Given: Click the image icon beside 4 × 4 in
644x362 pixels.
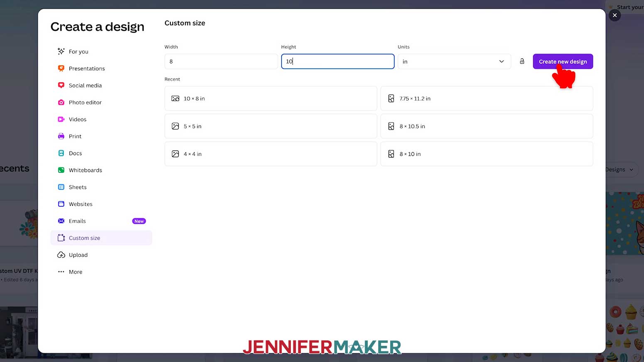Looking at the screenshot, I should tap(175, 154).
